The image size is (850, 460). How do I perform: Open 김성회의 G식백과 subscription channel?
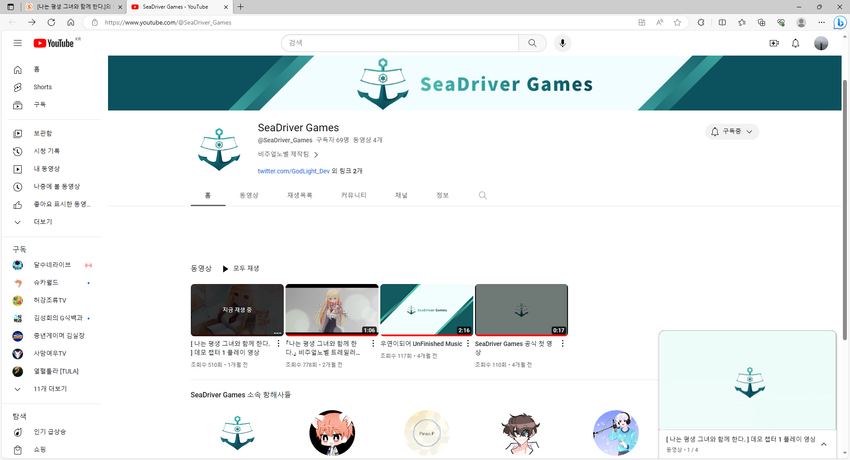coord(51,318)
